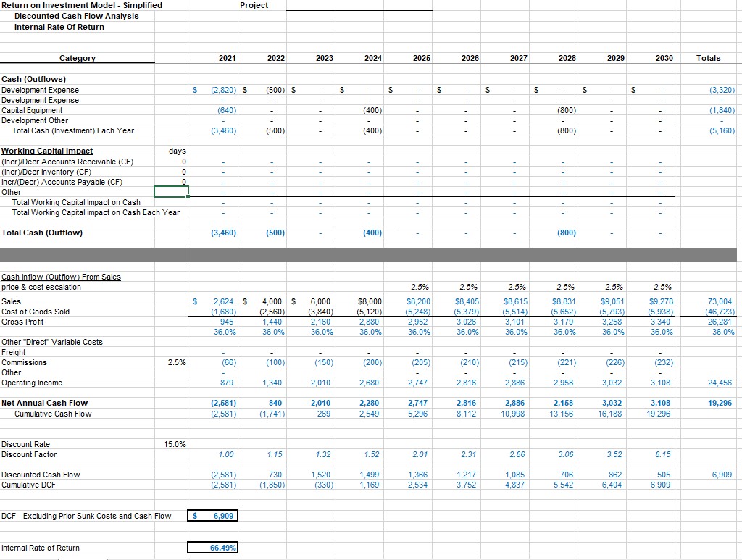Image resolution: width=742 pixels, height=560 pixels.
Task: Click the Project label cell
Action: tap(254, 5)
